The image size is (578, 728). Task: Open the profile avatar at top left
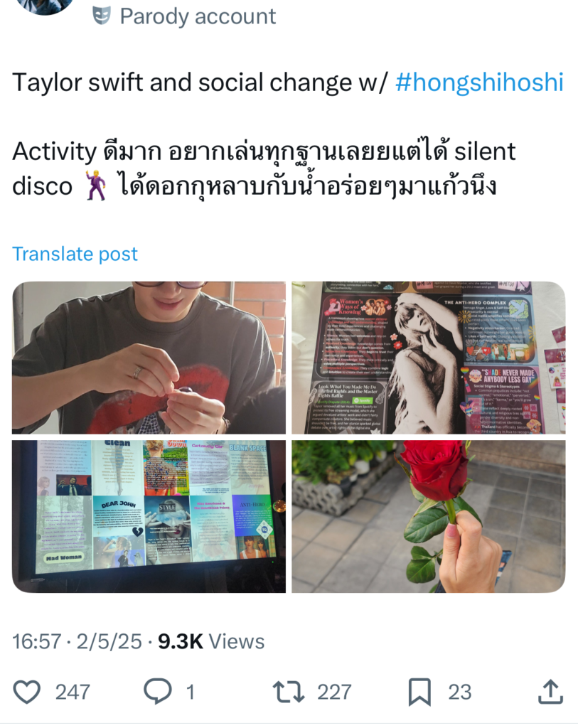click(x=45, y=6)
